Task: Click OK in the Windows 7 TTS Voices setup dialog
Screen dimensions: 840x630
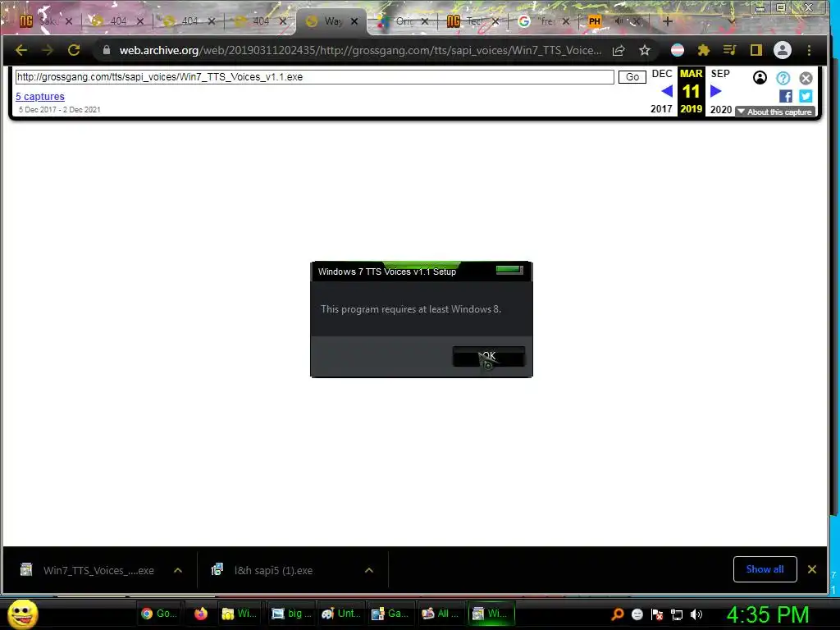Action: (489, 356)
